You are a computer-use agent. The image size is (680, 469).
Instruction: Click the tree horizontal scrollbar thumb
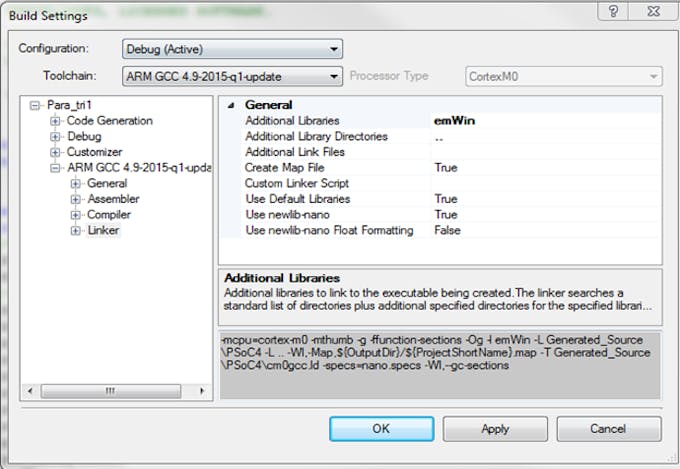pos(111,391)
